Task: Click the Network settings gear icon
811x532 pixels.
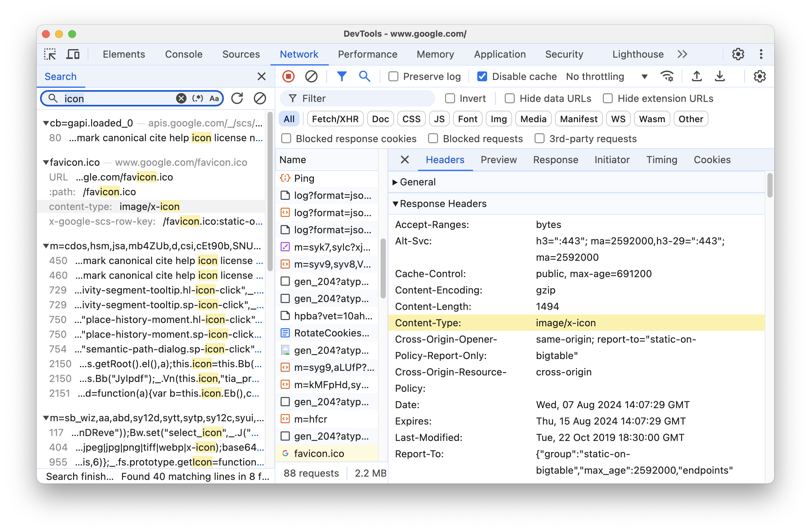Action: pyautogui.click(x=759, y=76)
